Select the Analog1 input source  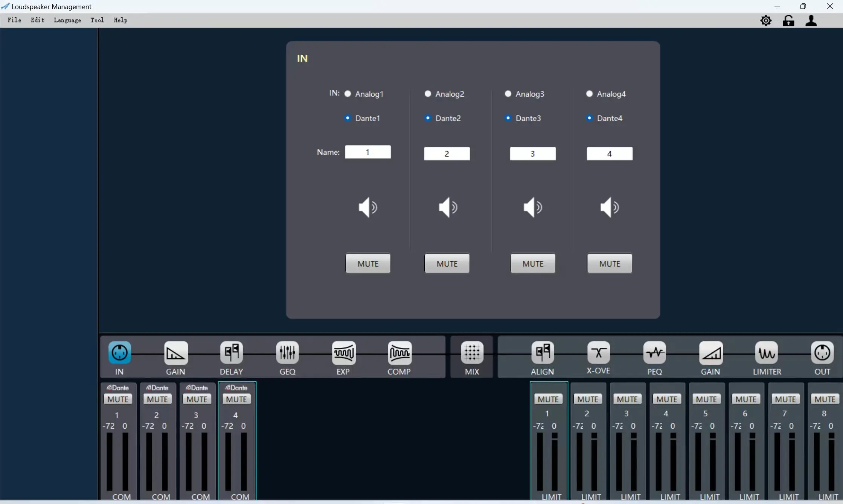[x=348, y=93]
